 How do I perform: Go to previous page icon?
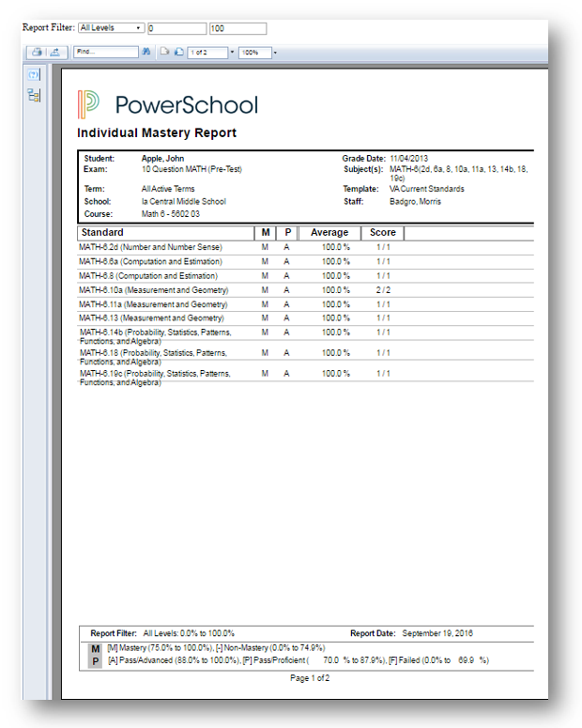[x=164, y=52]
